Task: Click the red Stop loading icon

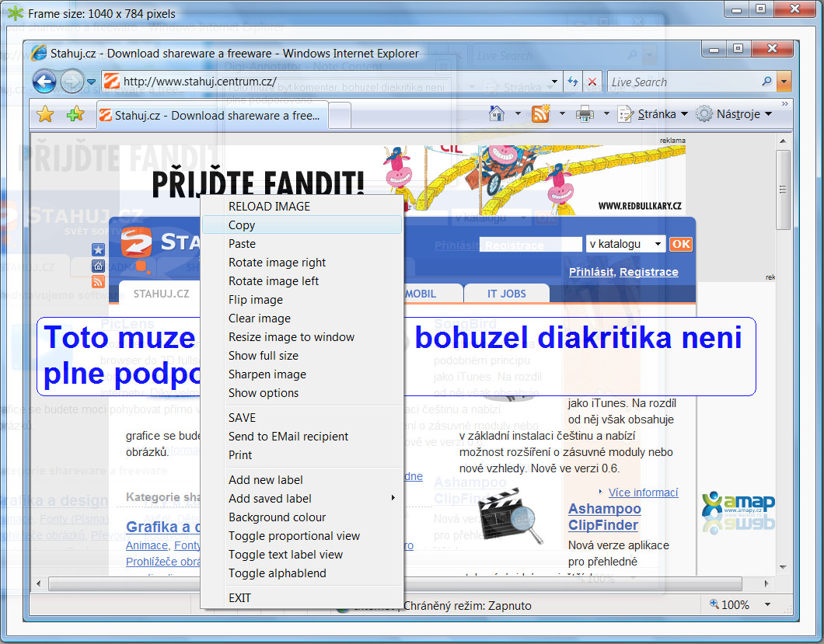Action: tap(592, 82)
